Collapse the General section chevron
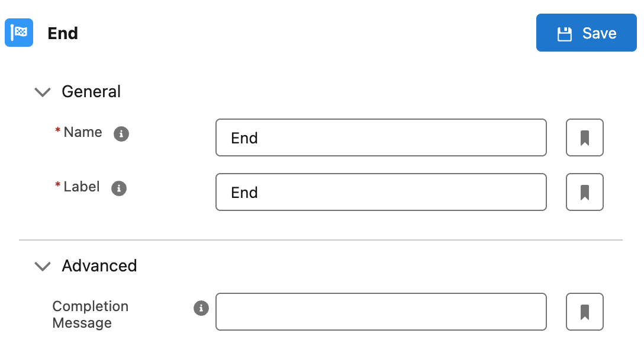 (43, 92)
